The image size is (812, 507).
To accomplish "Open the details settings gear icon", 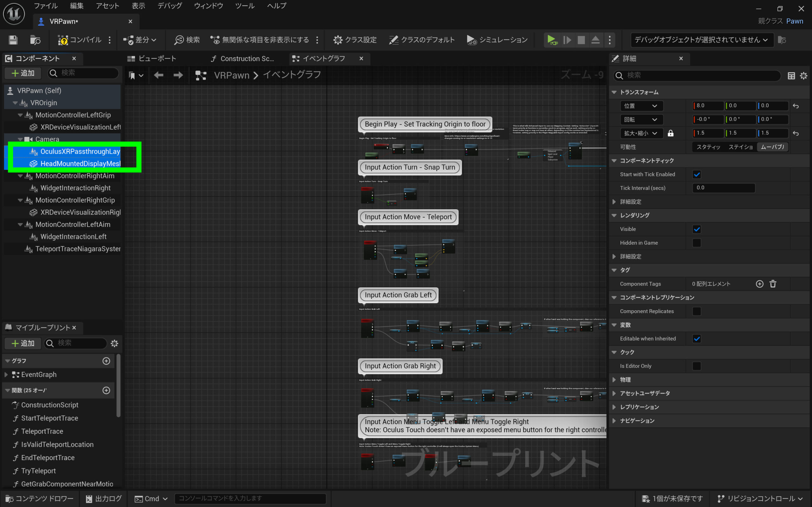I will (804, 76).
